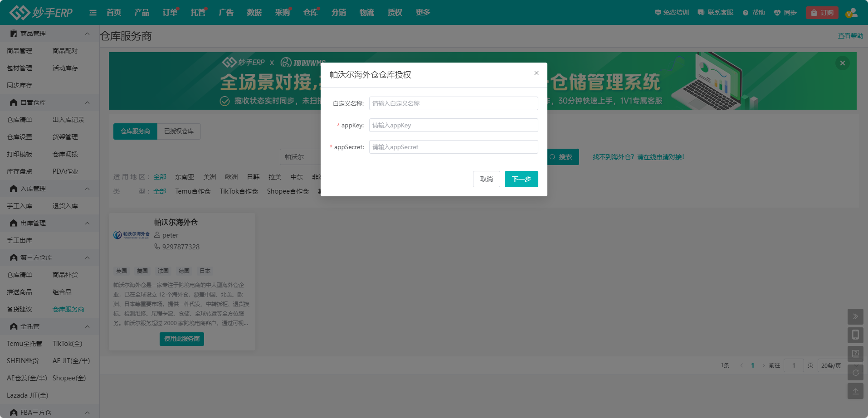The width and height of the screenshot is (868, 418).
Task: Expand floating toolbar with double-arrow icon
Action: tap(855, 316)
